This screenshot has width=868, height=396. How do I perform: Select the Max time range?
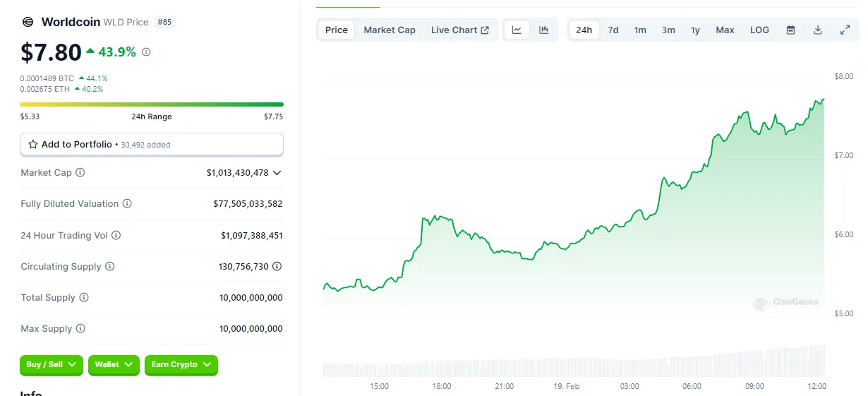(x=725, y=30)
